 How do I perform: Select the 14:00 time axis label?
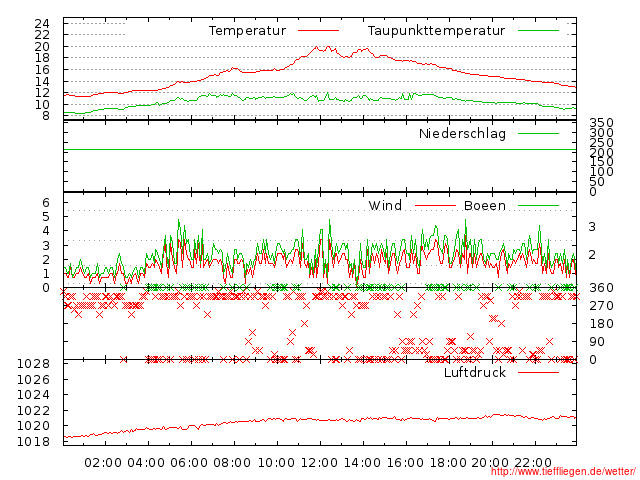pos(362,463)
